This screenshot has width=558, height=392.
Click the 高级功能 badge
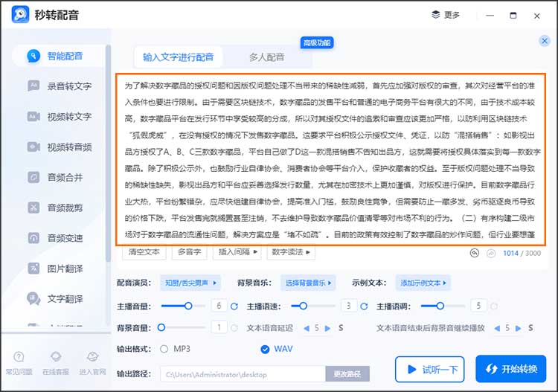pyautogui.click(x=317, y=42)
